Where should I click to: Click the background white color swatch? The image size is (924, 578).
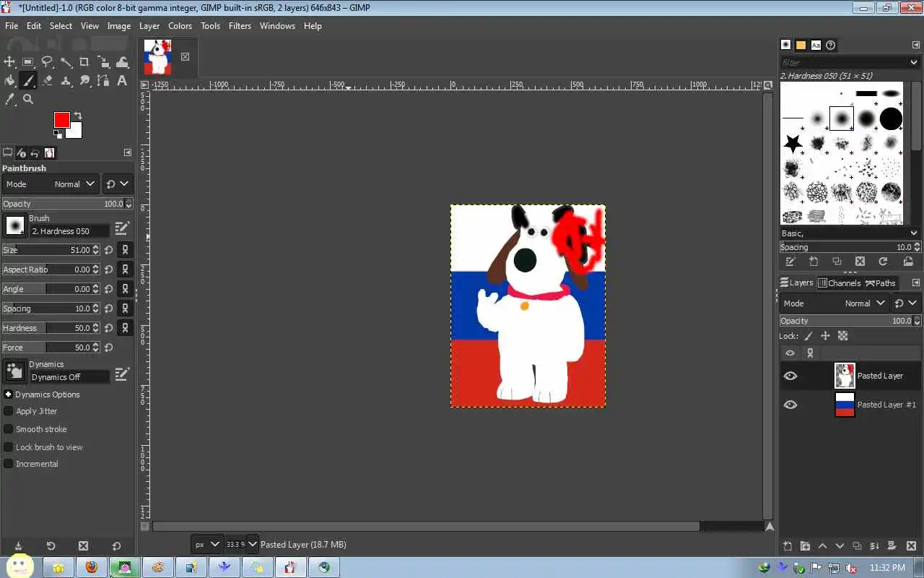(x=75, y=132)
